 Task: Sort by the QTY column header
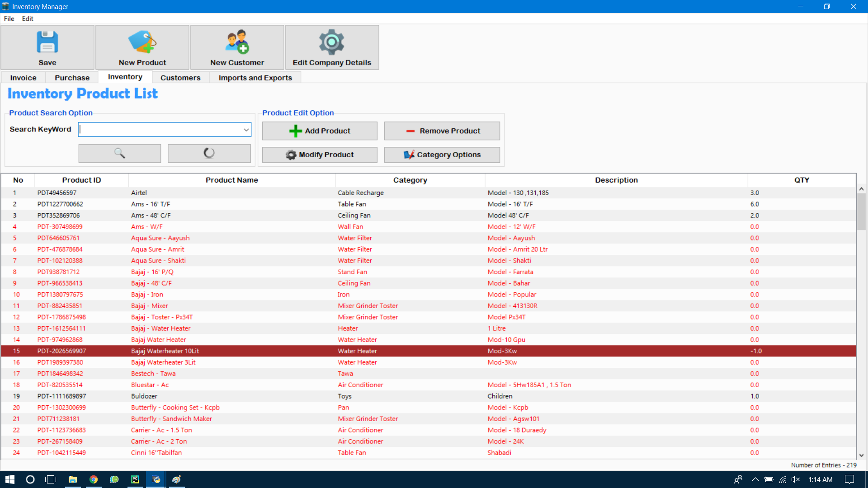click(802, 180)
